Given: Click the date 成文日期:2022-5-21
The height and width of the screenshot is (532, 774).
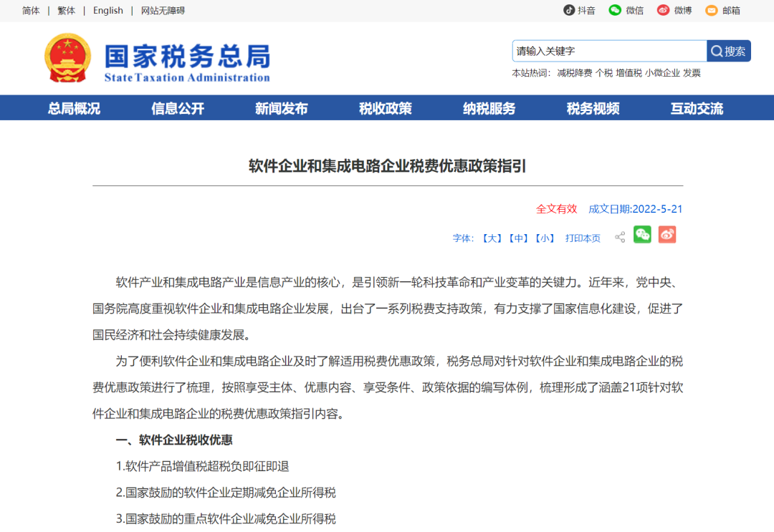Looking at the screenshot, I should [x=635, y=208].
